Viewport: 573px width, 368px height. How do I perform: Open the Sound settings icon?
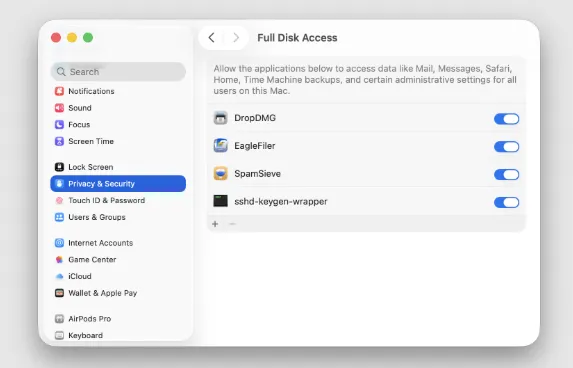coord(59,108)
